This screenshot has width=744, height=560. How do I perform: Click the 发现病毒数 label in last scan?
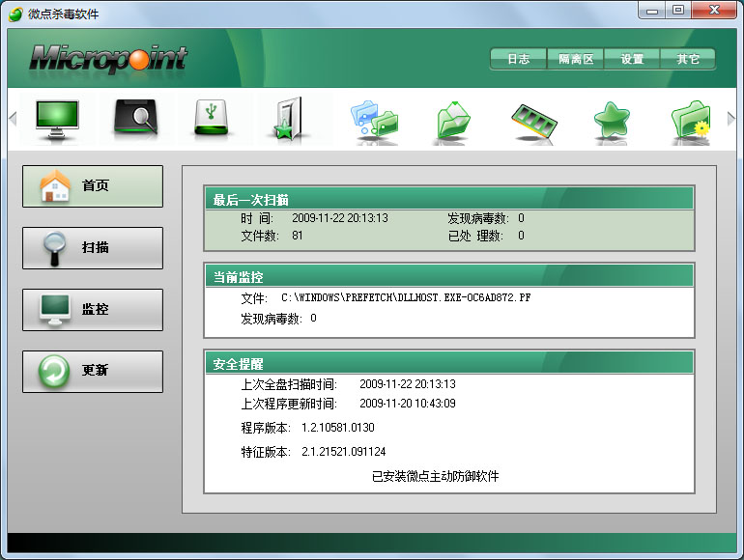click(478, 218)
